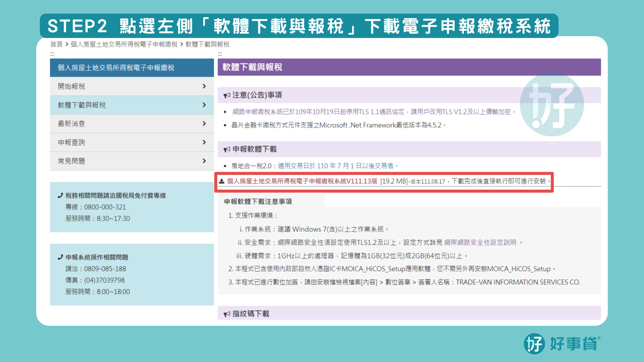
Task: Click 個人房屋土地交易所得稅電子申報繳稅 sidebar header
Action: [x=132, y=68]
